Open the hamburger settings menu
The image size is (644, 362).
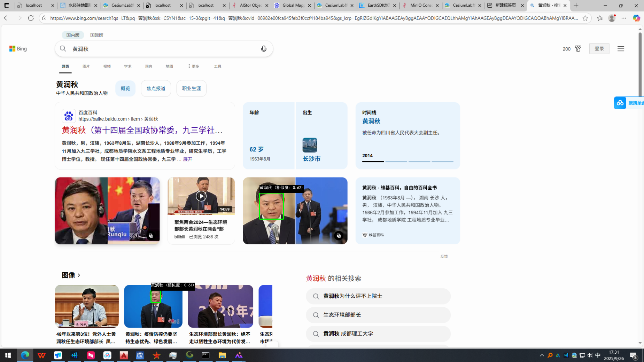pos(621,49)
